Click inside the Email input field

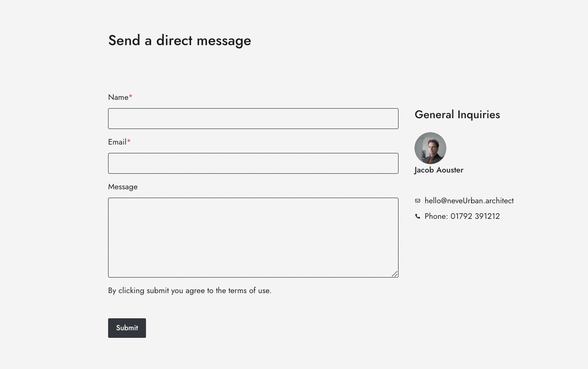253,163
